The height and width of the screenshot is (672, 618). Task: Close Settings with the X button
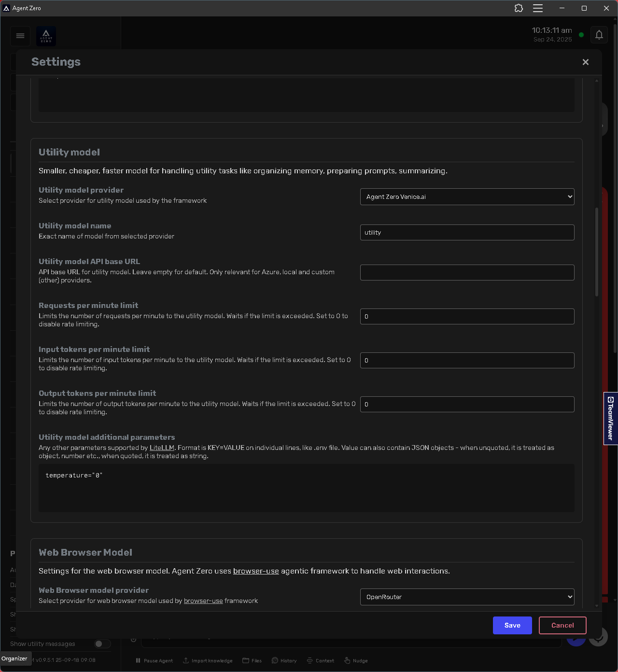tap(586, 62)
